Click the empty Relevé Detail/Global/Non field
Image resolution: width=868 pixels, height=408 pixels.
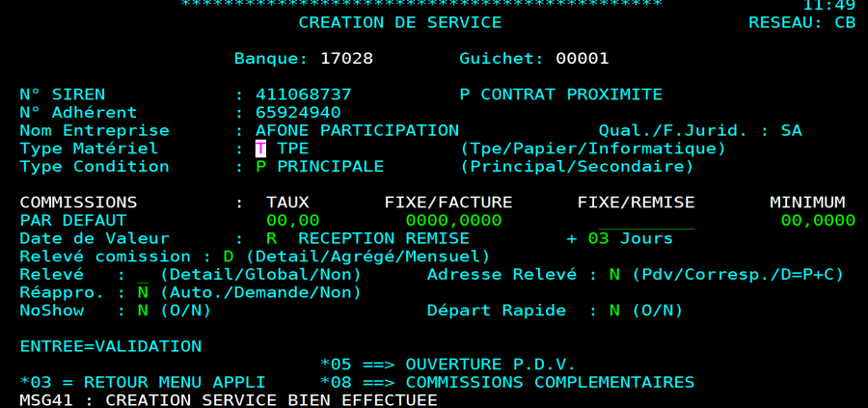(x=143, y=275)
